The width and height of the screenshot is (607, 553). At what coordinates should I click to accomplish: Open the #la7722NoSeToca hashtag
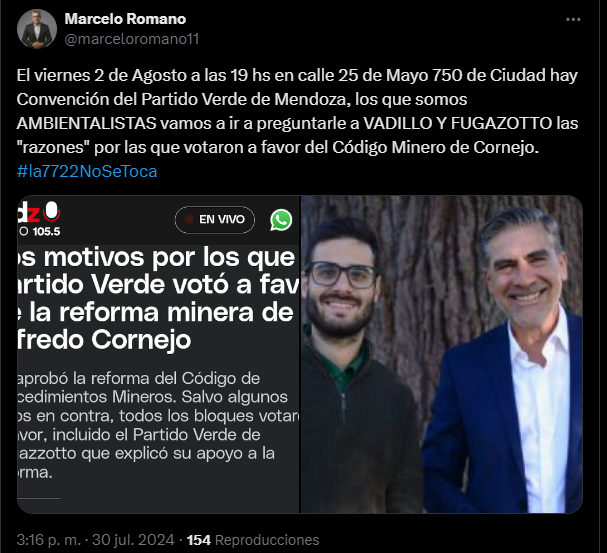87,171
